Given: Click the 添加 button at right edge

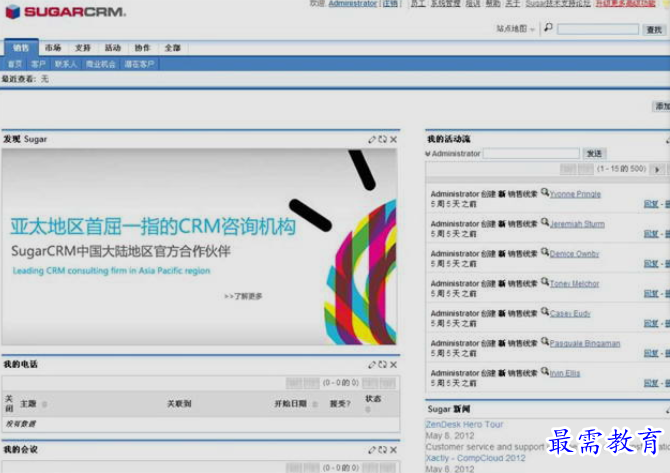Looking at the screenshot, I should click(663, 106).
